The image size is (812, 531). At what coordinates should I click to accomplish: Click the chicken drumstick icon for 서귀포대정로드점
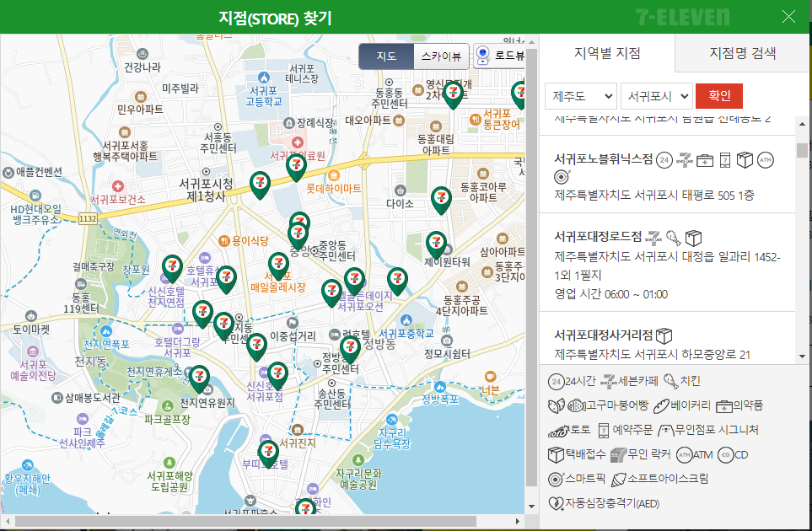coord(673,238)
